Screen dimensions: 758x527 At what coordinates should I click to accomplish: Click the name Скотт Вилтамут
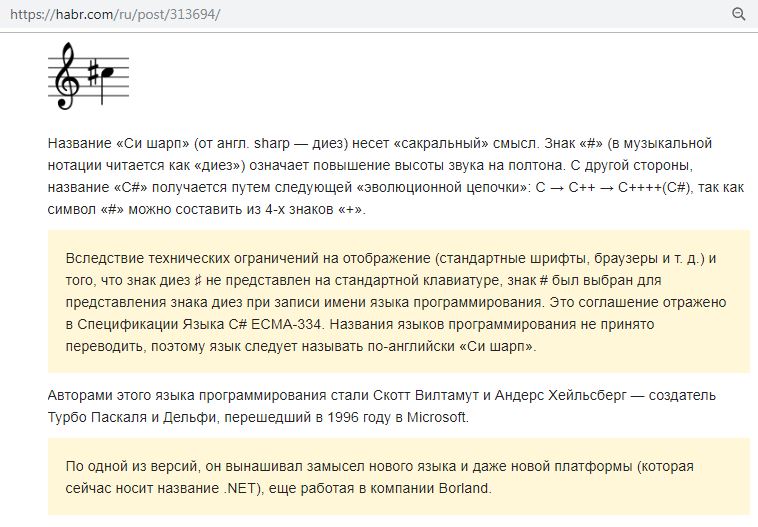426,395
